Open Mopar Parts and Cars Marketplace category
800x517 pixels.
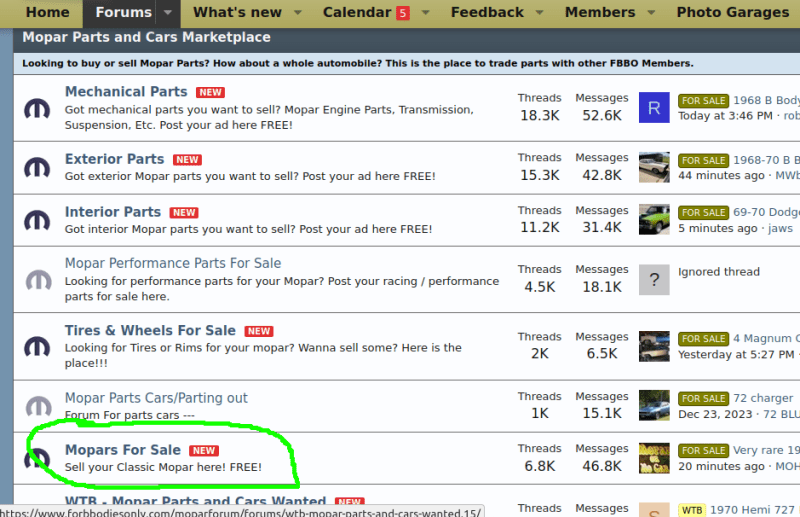[x=146, y=37]
